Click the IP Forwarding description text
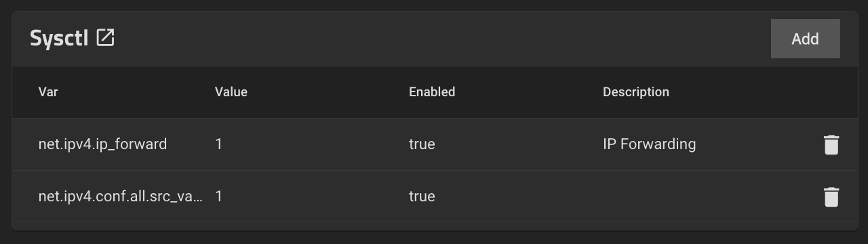 pos(649,144)
